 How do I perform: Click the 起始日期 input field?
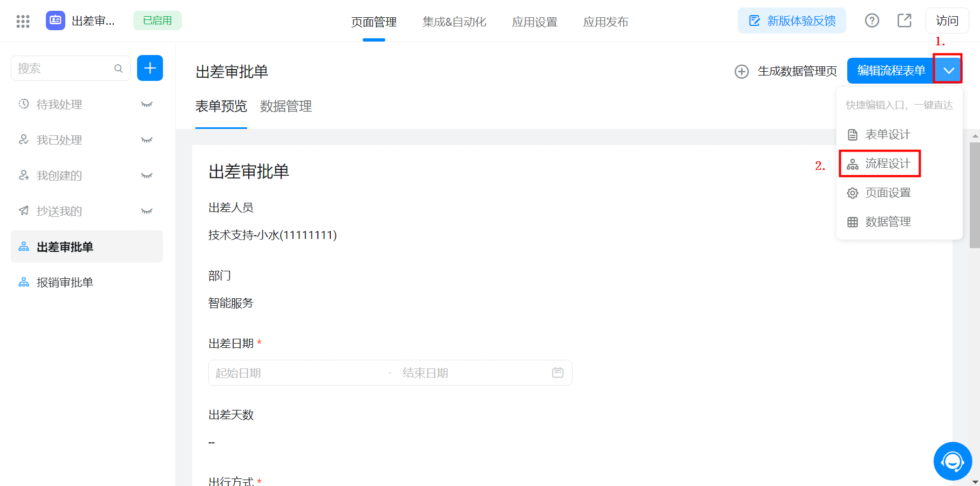click(297, 373)
